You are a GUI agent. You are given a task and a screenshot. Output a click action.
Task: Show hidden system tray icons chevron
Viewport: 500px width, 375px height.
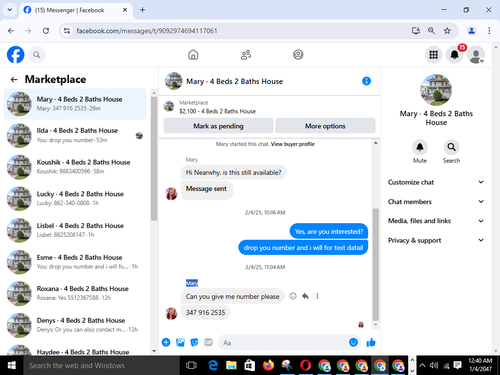(x=422, y=365)
